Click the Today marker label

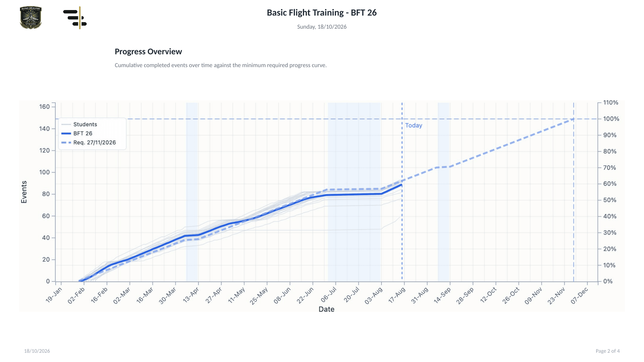414,125
